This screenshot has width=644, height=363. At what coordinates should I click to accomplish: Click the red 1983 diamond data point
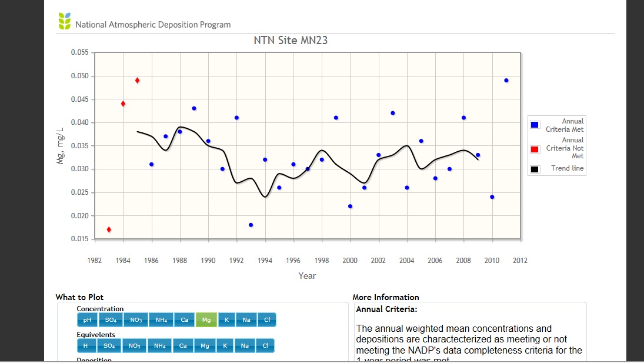[109, 229]
